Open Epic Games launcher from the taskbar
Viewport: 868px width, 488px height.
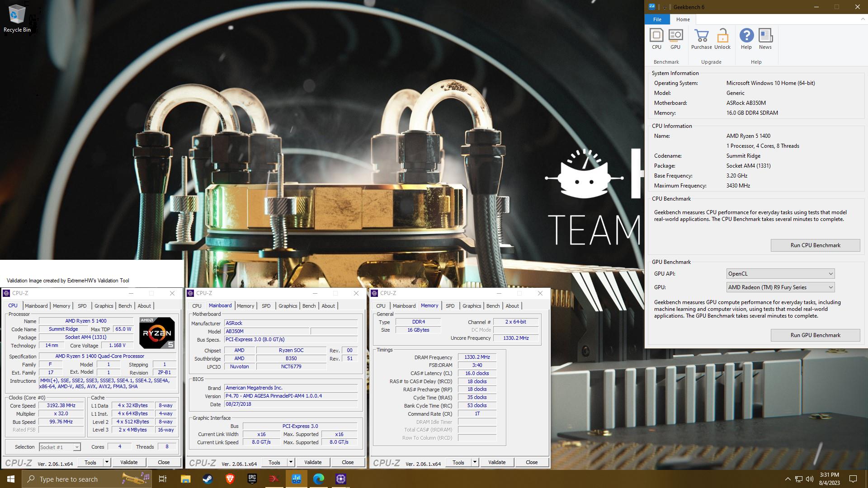[x=252, y=479]
